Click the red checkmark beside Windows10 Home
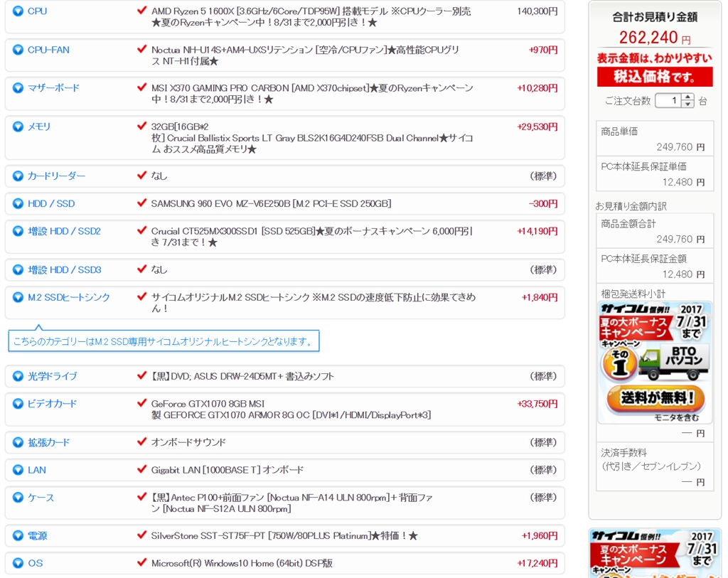Image resolution: width=728 pixels, height=578 pixels. pos(142,562)
